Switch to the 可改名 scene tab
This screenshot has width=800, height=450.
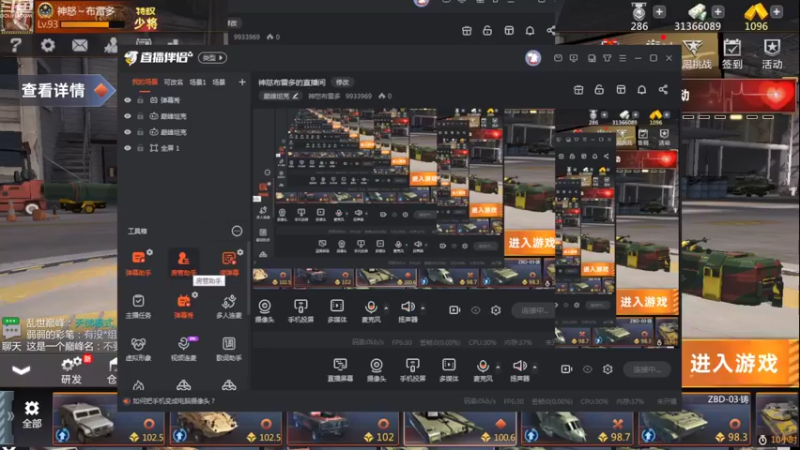173,82
